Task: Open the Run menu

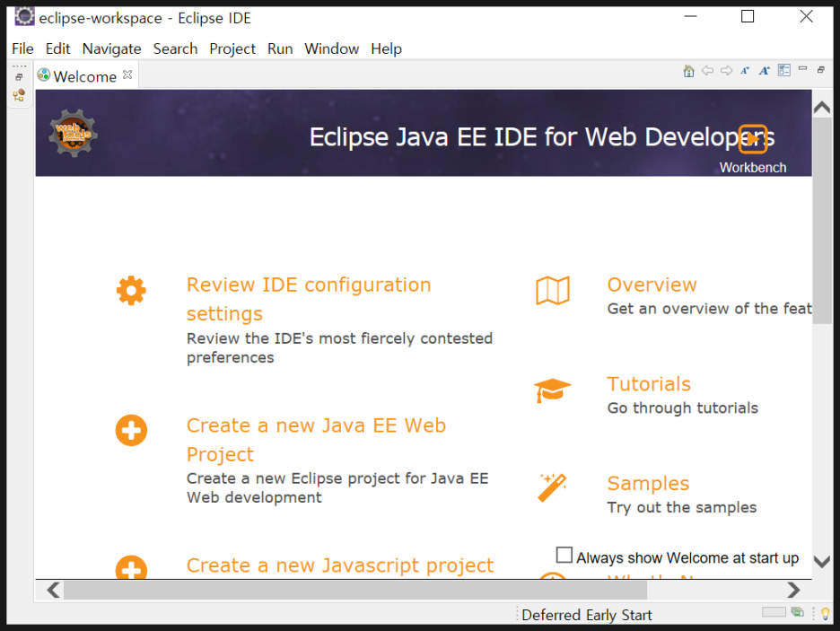Action: coord(280,48)
